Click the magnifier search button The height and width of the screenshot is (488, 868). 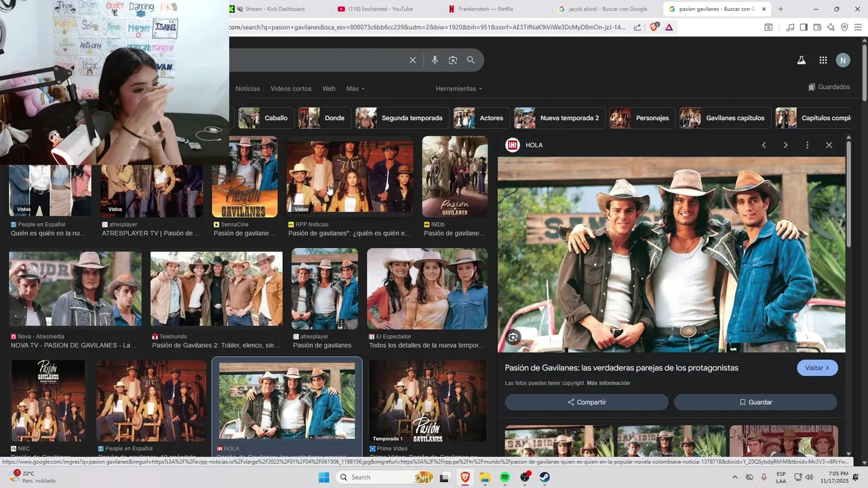[471, 60]
